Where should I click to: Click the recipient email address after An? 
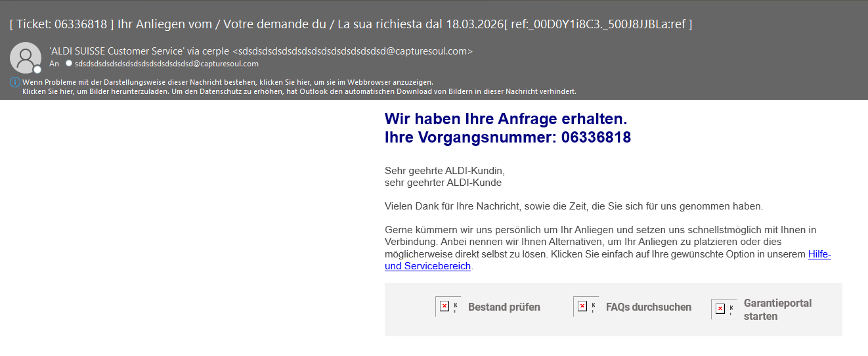[166, 64]
